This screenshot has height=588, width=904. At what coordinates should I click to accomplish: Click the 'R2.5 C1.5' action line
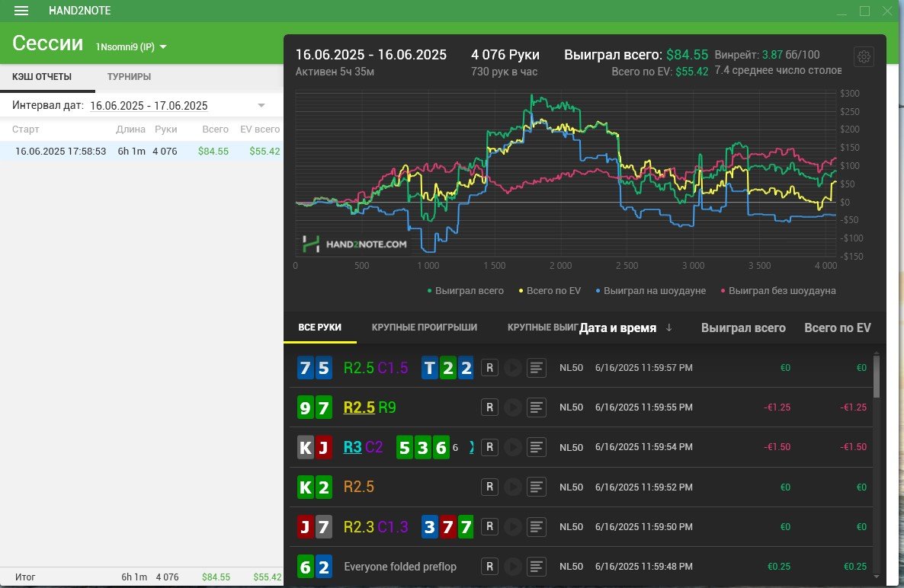tap(376, 368)
